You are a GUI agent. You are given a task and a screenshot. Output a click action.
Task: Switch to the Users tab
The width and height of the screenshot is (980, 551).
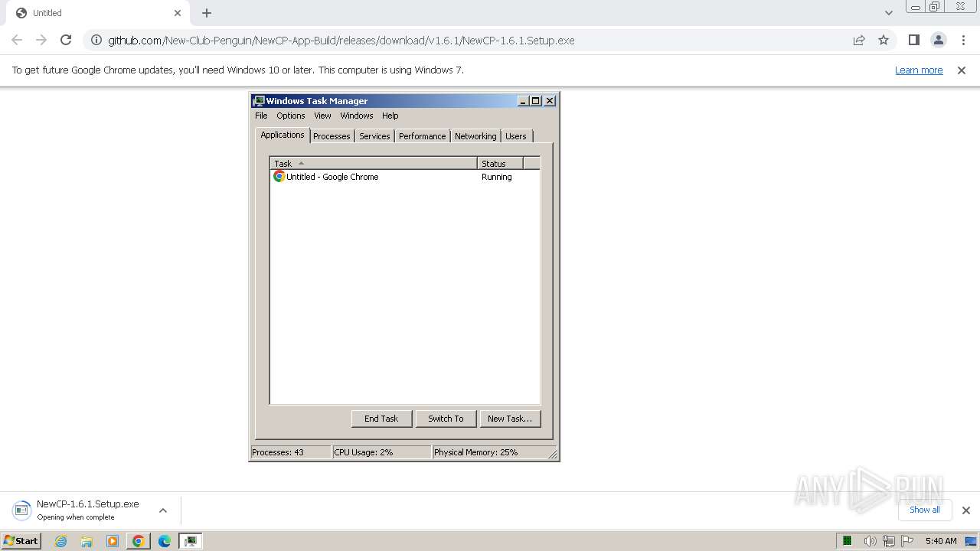pos(516,136)
